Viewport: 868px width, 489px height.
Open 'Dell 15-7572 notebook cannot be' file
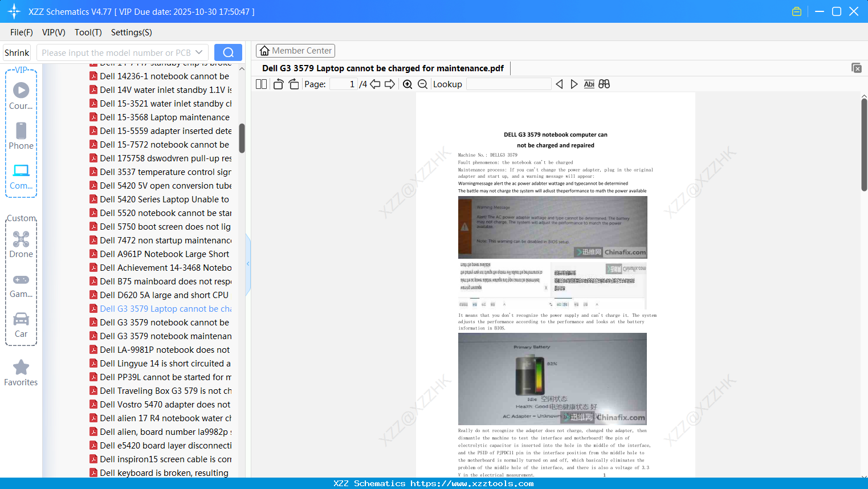[x=165, y=145]
